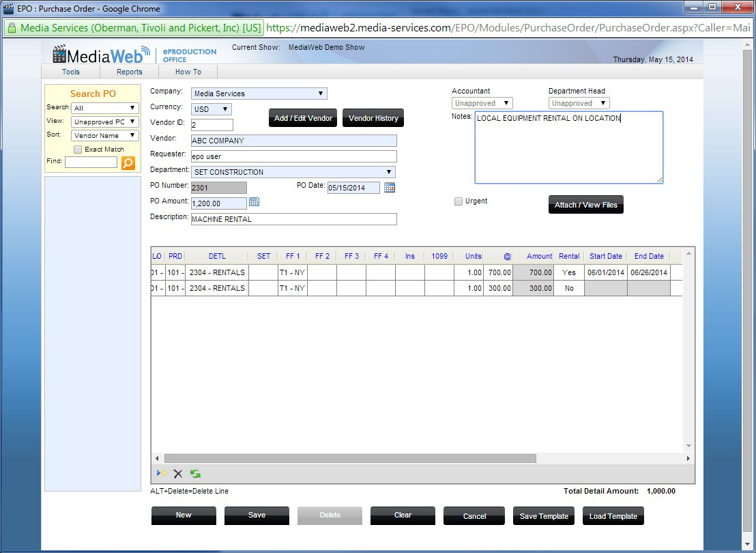This screenshot has height=553, width=756.
Task: Click the DETL column header
Action: point(217,256)
